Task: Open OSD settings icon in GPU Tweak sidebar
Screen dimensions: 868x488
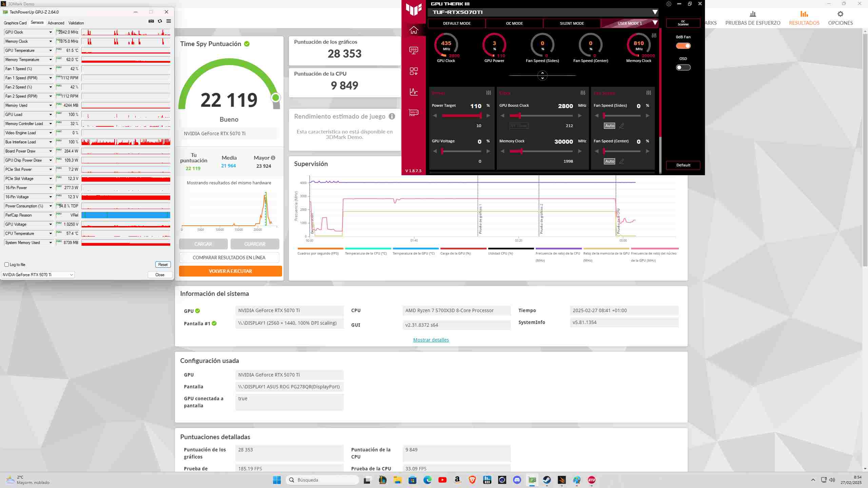Action: click(x=414, y=50)
